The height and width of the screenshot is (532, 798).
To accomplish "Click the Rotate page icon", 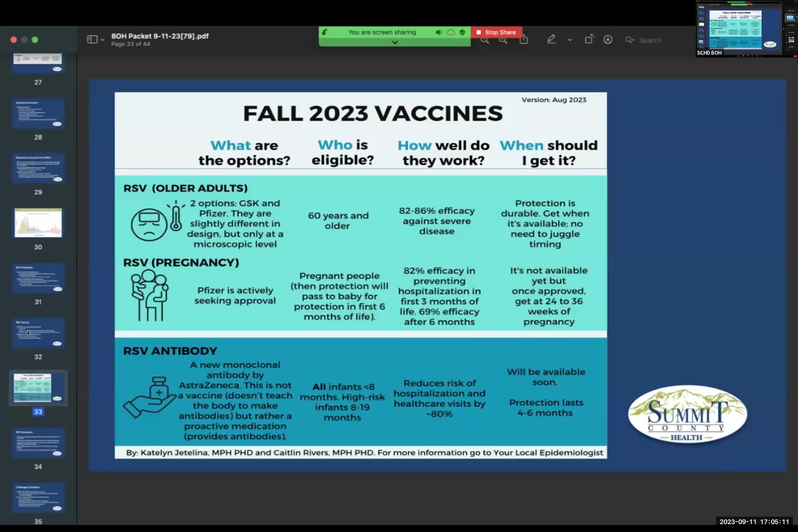I will (x=589, y=40).
